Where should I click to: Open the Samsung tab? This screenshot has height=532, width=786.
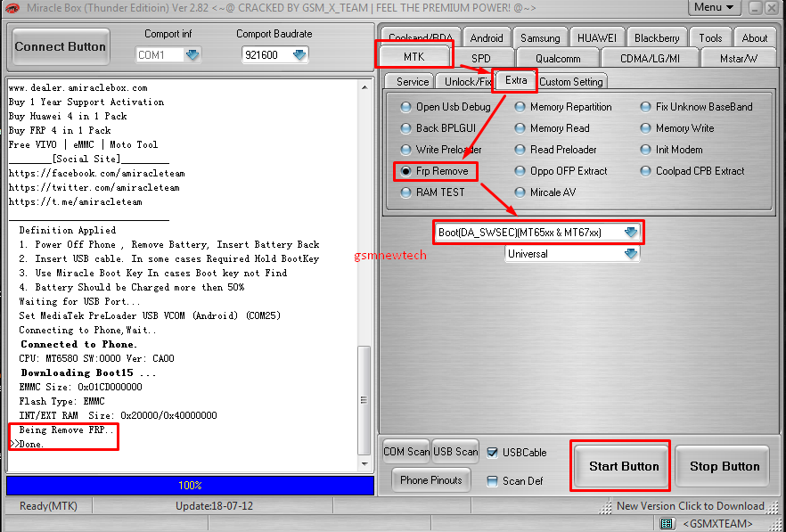540,38
